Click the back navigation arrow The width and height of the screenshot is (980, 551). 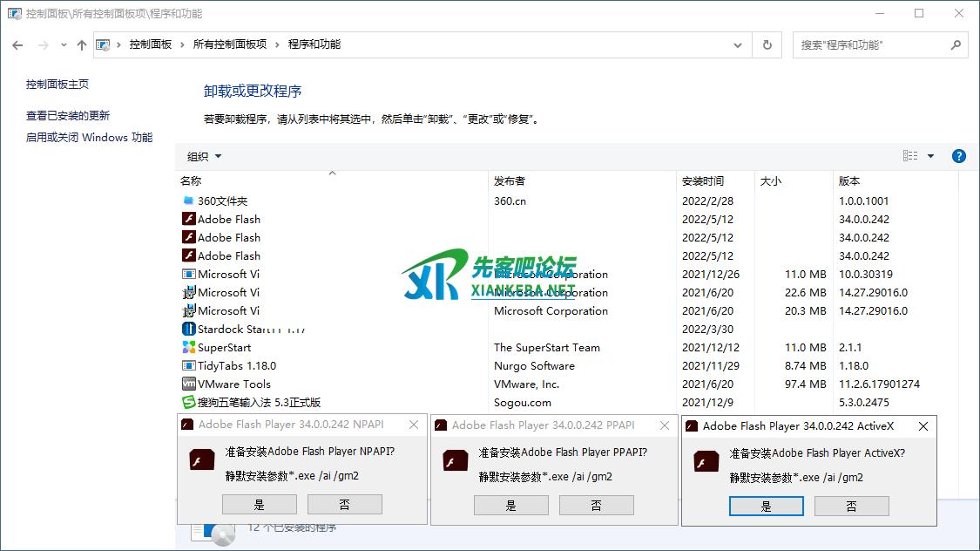coord(17,45)
